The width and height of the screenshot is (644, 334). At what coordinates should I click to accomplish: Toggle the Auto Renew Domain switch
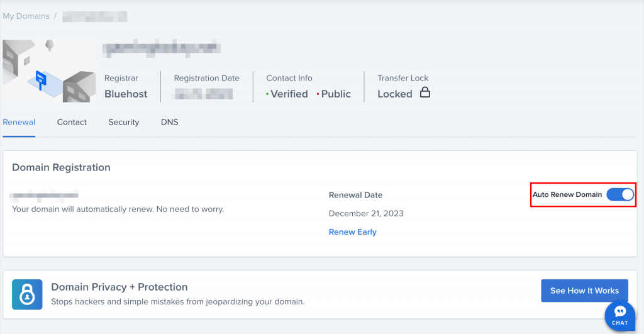620,195
